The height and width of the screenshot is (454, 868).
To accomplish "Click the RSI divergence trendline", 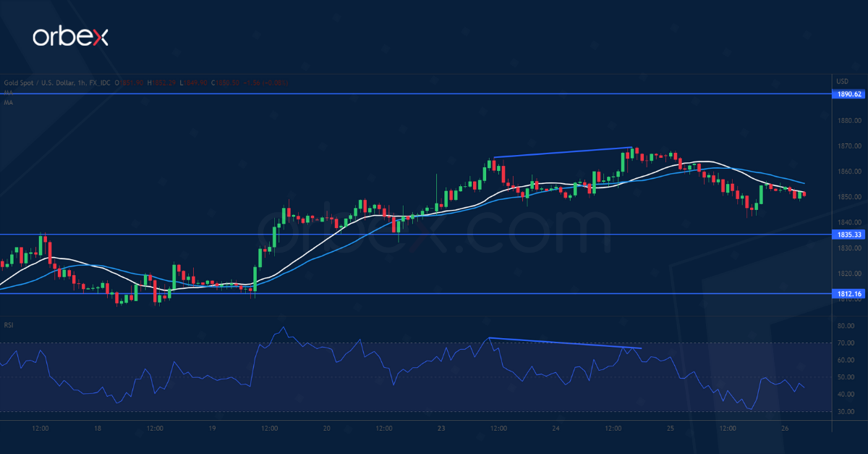I will (x=565, y=343).
